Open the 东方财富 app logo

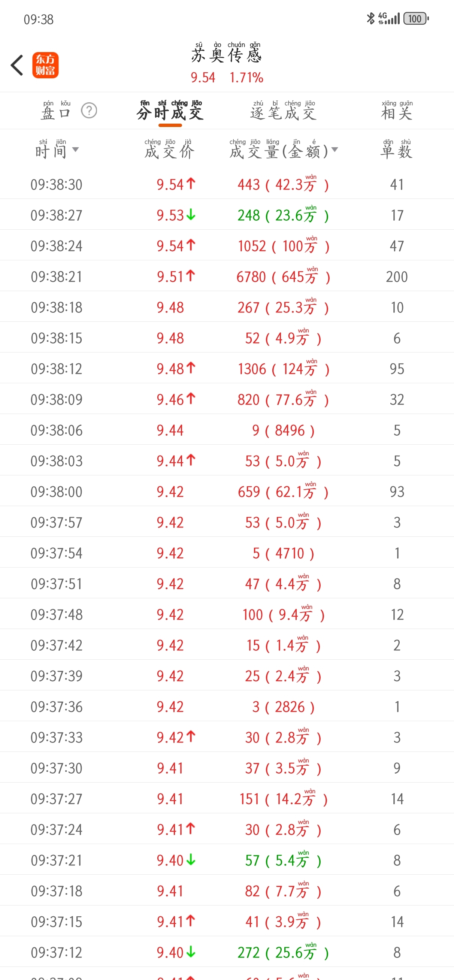[45, 65]
